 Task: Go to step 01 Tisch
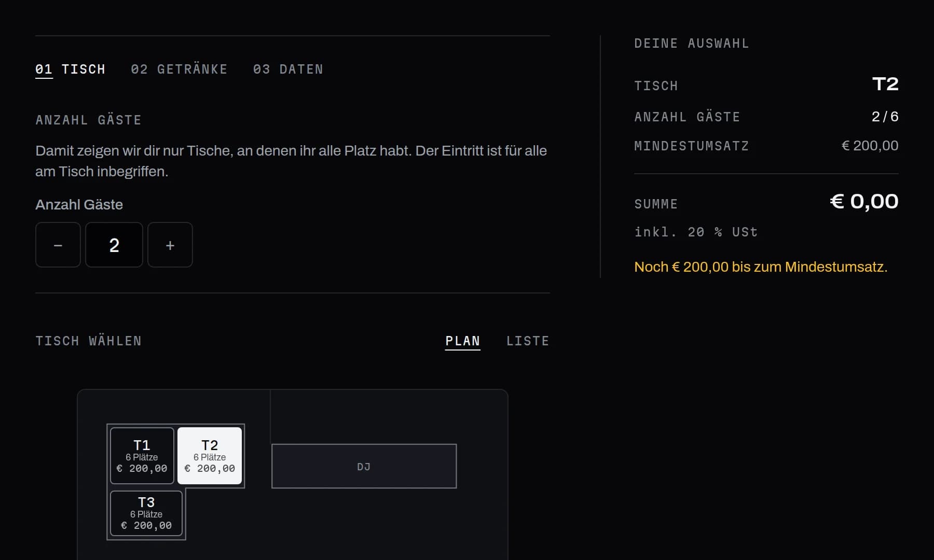pyautogui.click(x=70, y=69)
